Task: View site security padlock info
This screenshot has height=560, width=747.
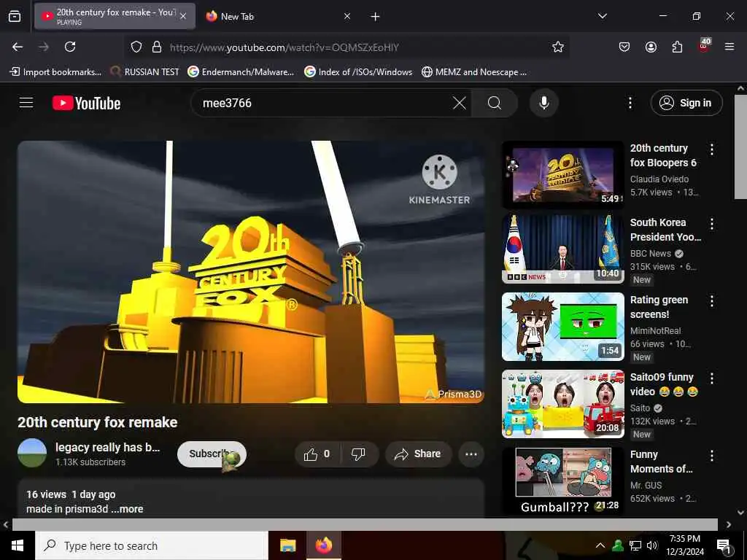Action: click(x=157, y=47)
